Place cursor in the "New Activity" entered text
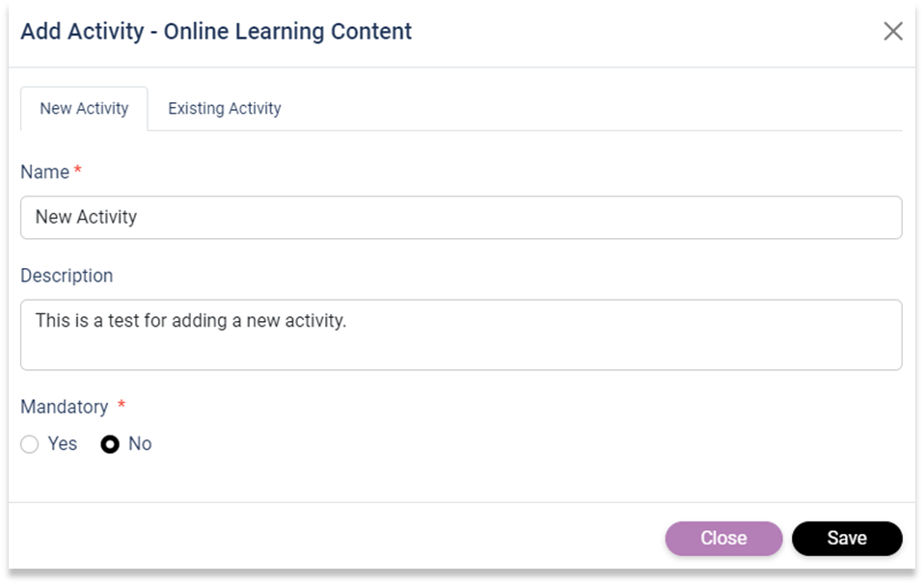Viewport: 924px width, 585px height. coord(86,217)
